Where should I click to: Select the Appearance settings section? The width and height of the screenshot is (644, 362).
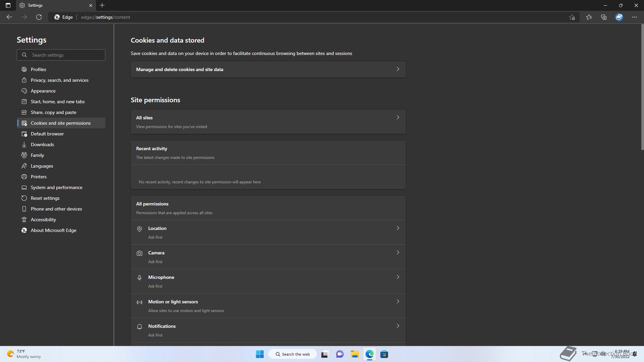click(43, 91)
